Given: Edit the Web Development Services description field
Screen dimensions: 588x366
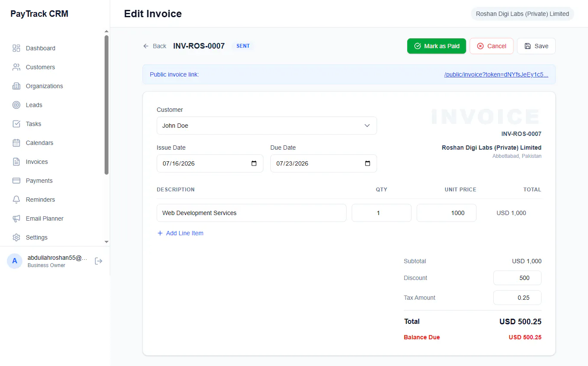Looking at the screenshot, I should pyautogui.click(x=251, y=213).
